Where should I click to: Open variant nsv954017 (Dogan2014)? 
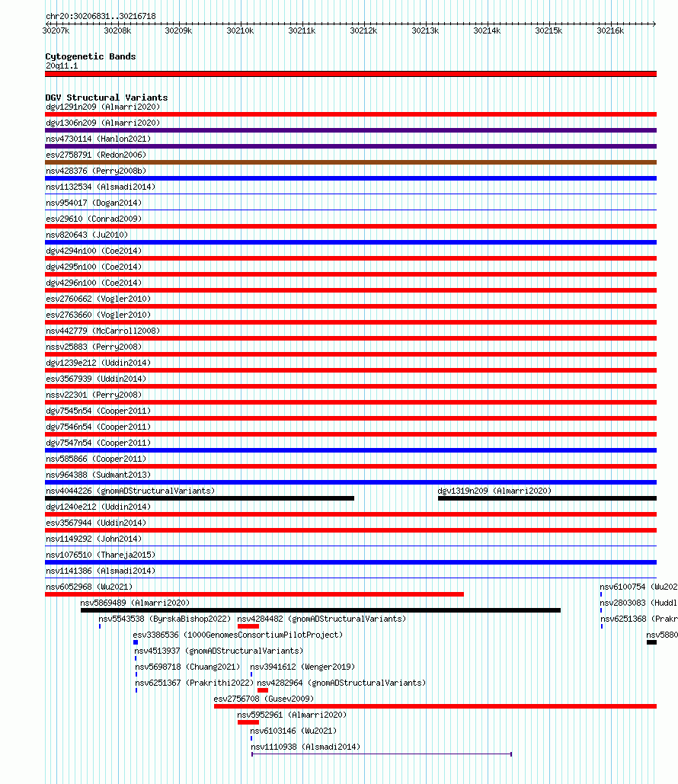tap(94, 203)
